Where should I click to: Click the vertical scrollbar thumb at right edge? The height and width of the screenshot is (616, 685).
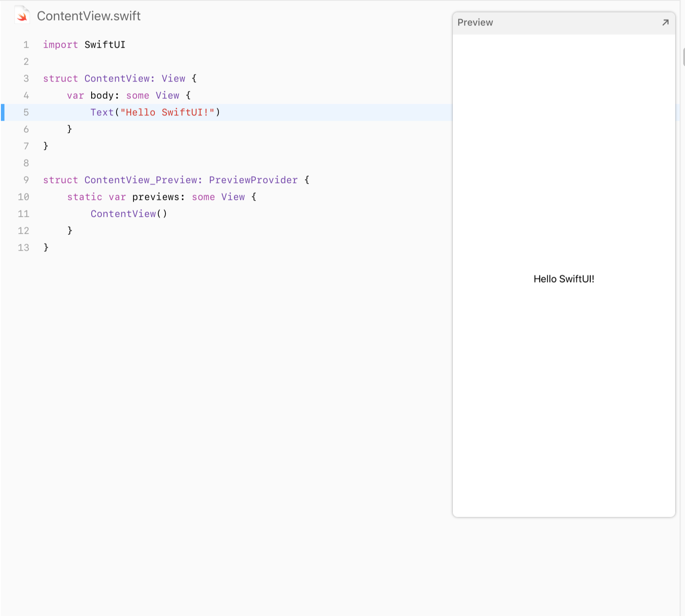pyautogui.click(x=683, y=57)
